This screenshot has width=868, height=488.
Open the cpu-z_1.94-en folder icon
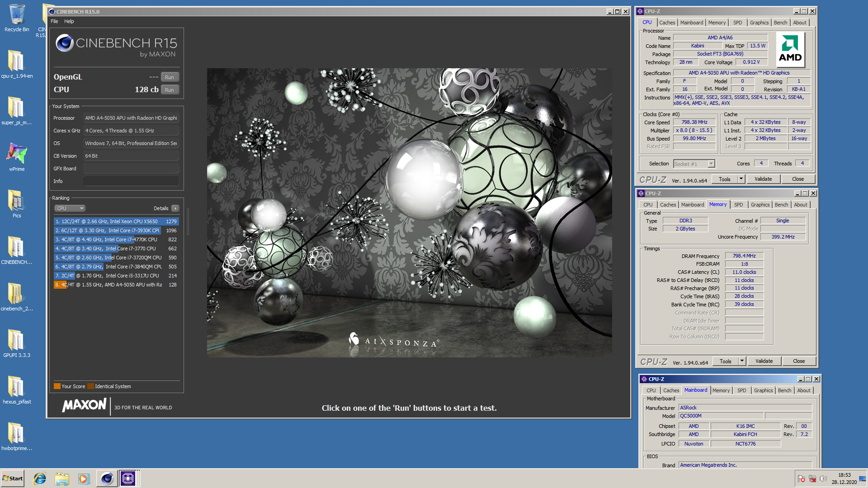coord(17,64)
